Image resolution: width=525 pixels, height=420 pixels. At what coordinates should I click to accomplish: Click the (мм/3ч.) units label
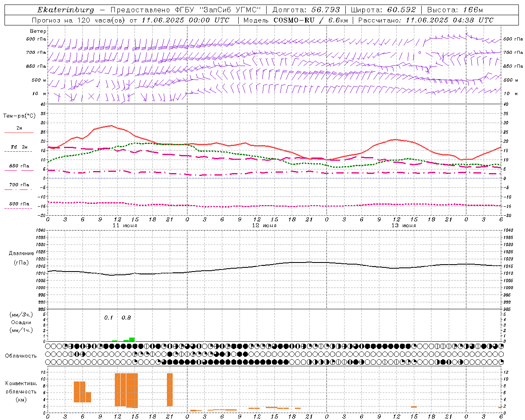click(21, 315)
